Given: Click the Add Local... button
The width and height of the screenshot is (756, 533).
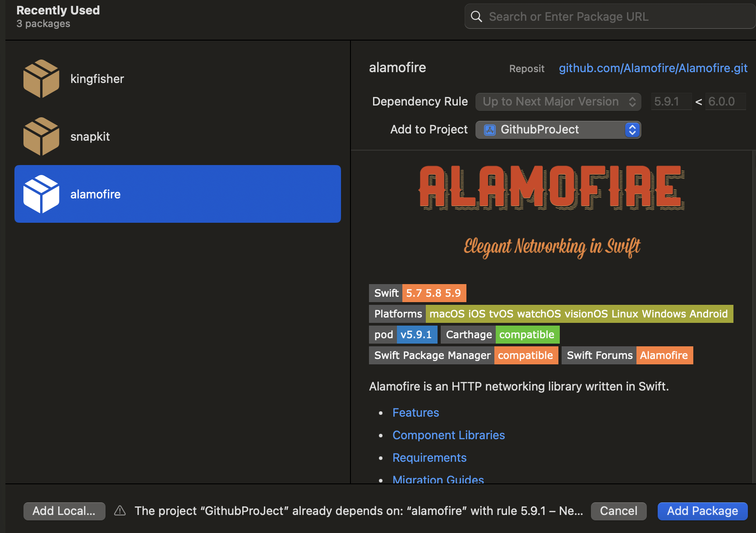Looking at the screenshot, I should click(64, 511).
